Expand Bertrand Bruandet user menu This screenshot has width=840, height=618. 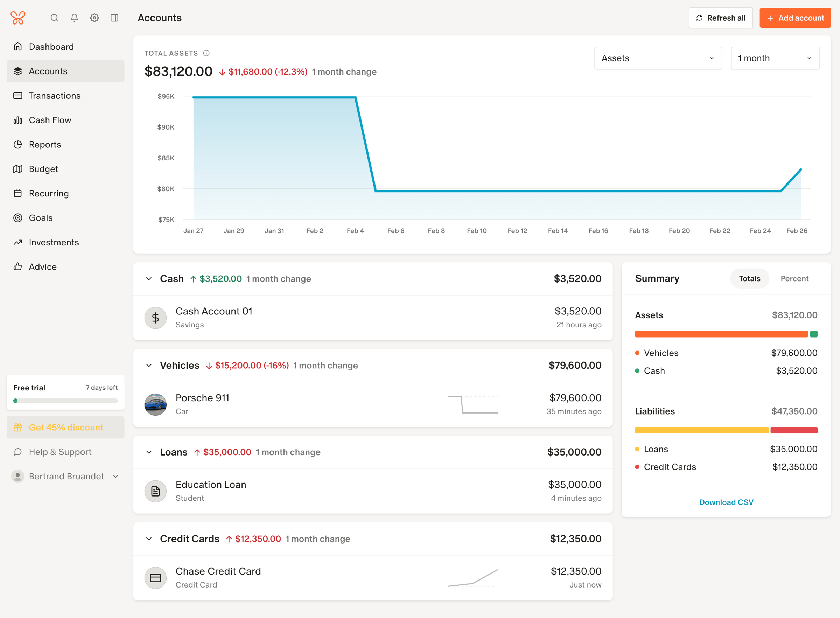65,476
